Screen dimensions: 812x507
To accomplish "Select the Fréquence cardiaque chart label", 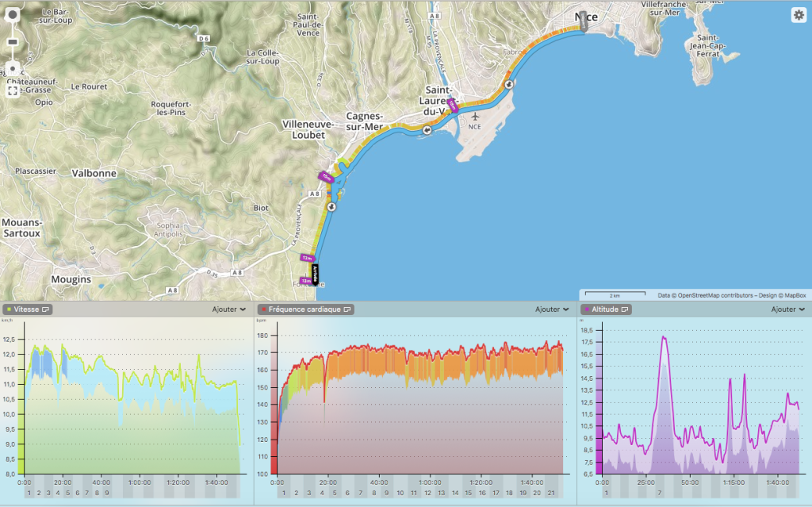I will (x=304, y=309).
